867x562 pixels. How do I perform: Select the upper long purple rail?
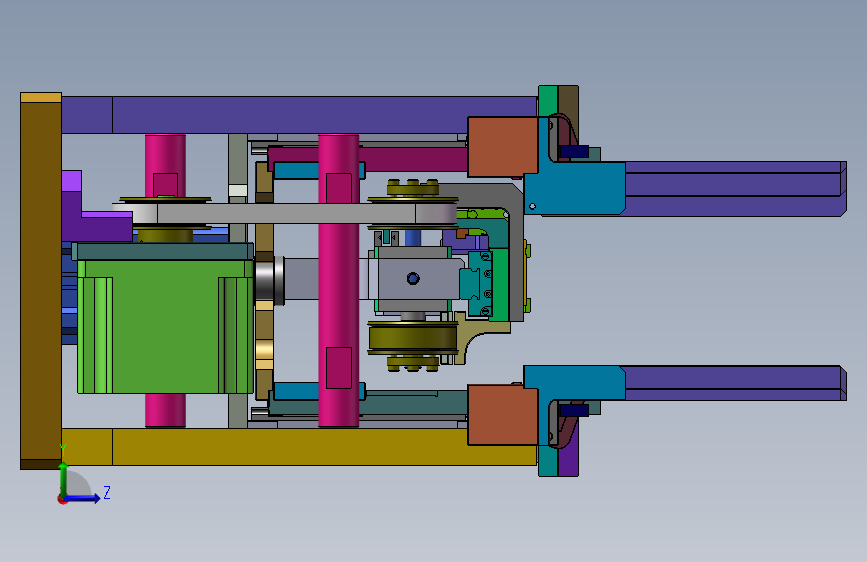735,188
